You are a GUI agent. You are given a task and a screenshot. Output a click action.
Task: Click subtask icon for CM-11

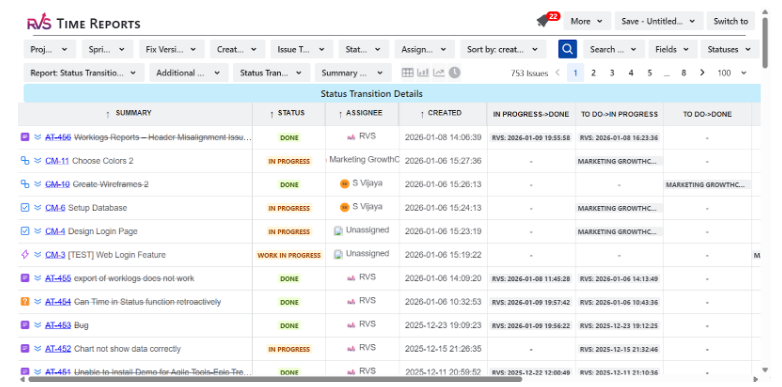pos(25,160)
